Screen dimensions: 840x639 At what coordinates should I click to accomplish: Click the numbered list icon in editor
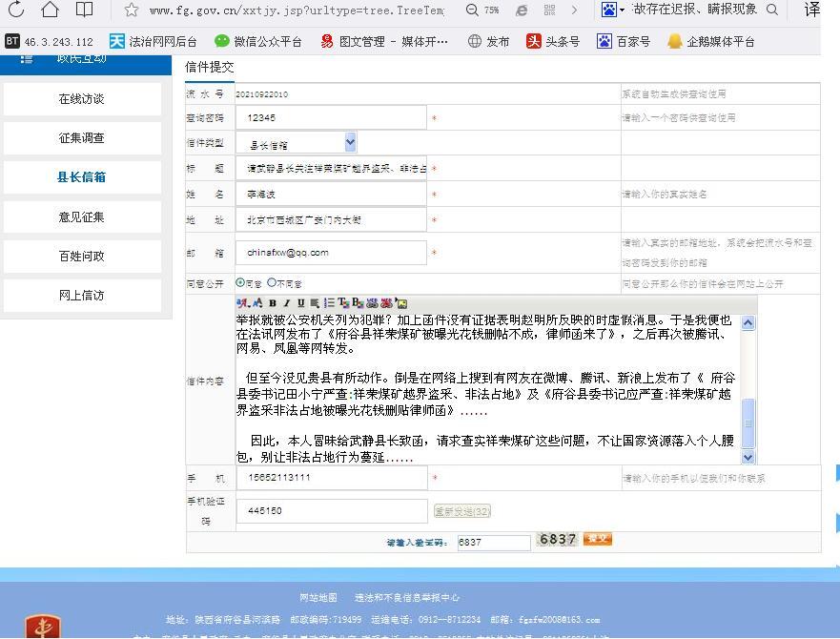329,303
